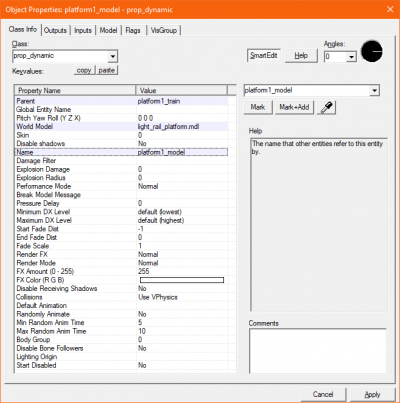Select the Explosion Radius row
The image size is (400, 403).
pos(122,178)
